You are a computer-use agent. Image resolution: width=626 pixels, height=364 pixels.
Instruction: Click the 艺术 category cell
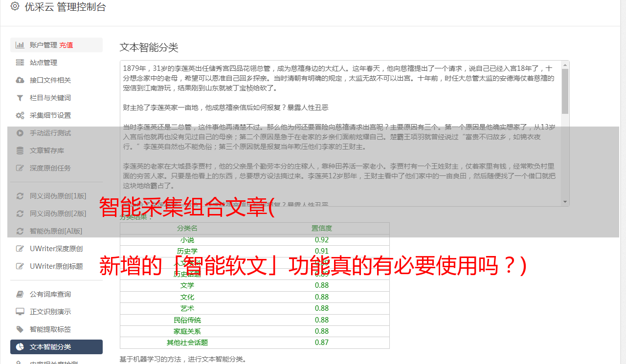(187, 308)
